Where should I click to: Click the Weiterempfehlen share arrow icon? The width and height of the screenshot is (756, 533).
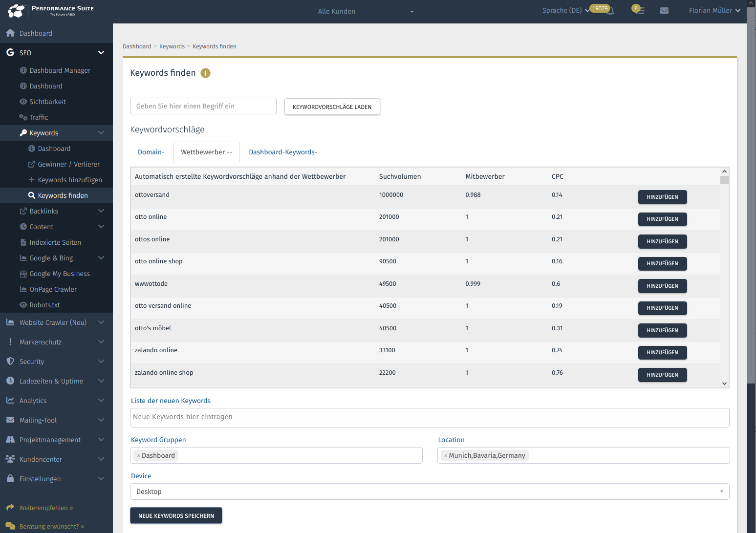point(10,508)
